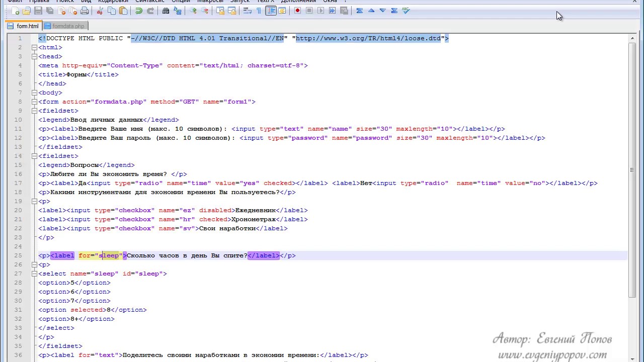Open the Дополнения menu

[x=298, y=2]
